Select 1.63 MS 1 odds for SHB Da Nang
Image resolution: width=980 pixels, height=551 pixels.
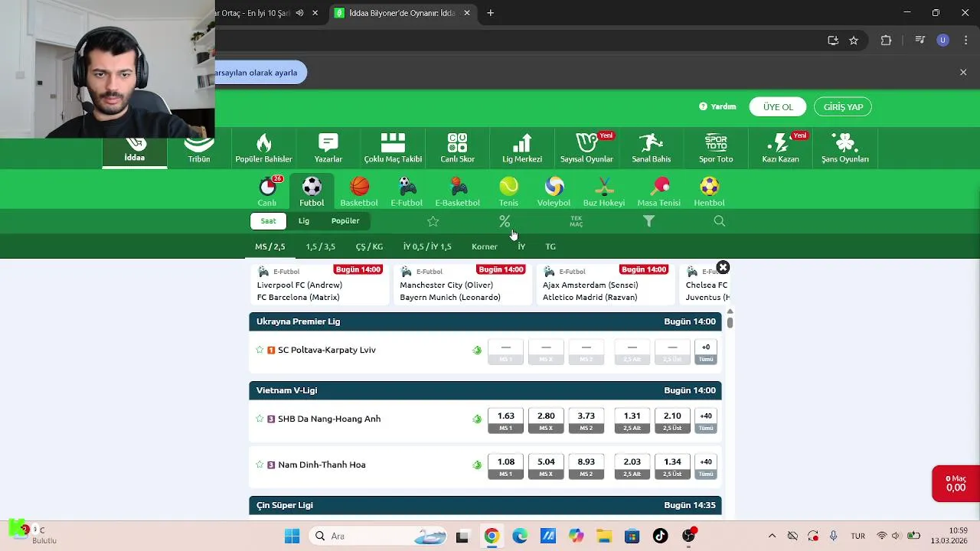[506, 420]
